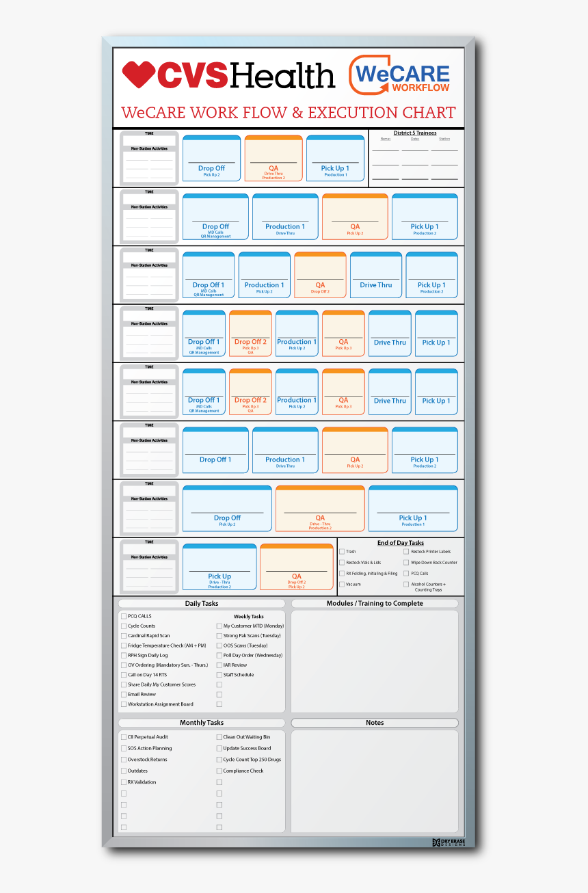Click the Production 1 Drive Thru card
Screen dimensions: 588x893
coord(285,217)
